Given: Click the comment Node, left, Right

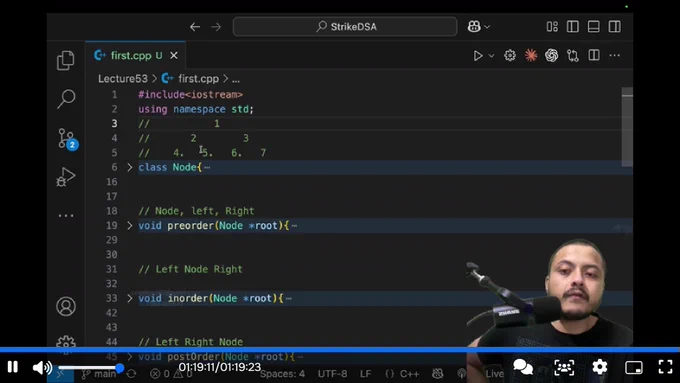Looking at the screenshot, I should coord(196,211).
